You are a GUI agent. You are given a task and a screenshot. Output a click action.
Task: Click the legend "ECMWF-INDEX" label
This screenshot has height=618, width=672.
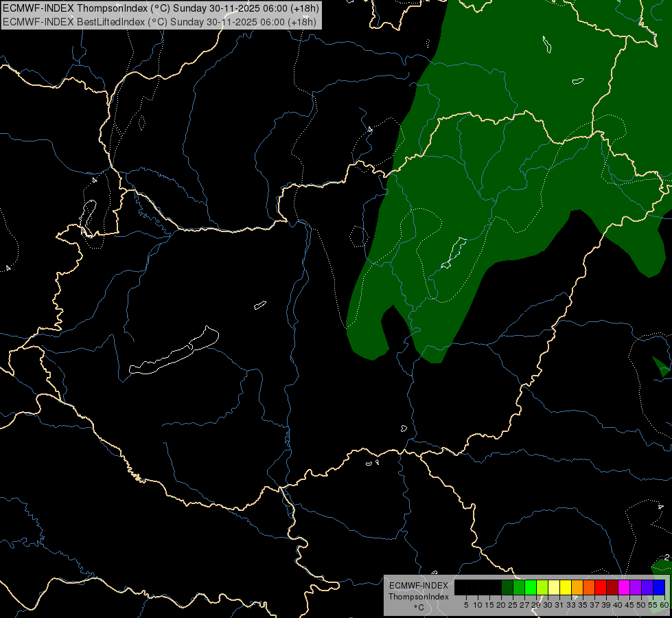tap(419, 586)
